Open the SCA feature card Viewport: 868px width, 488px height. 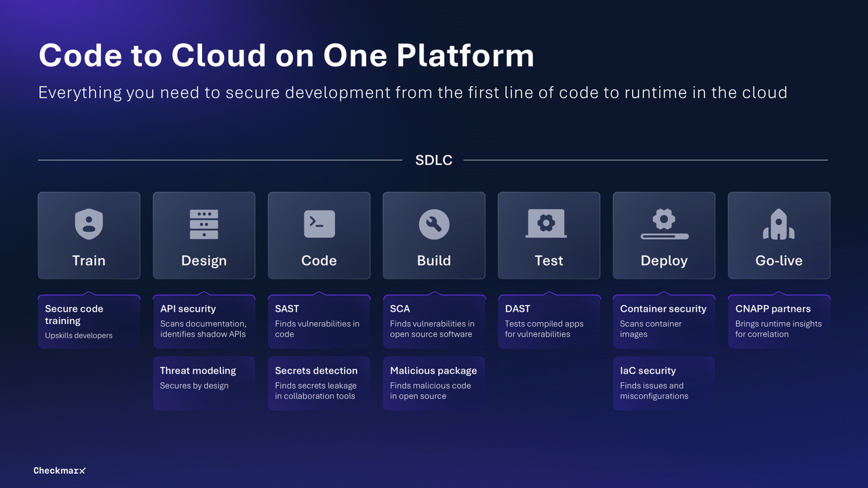click(434, 321)
